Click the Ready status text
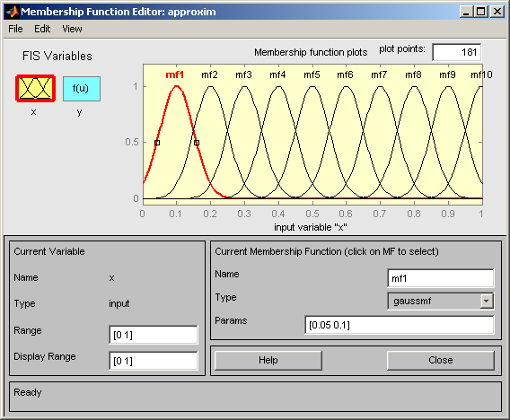510x420 pixels. pos(28,392)
